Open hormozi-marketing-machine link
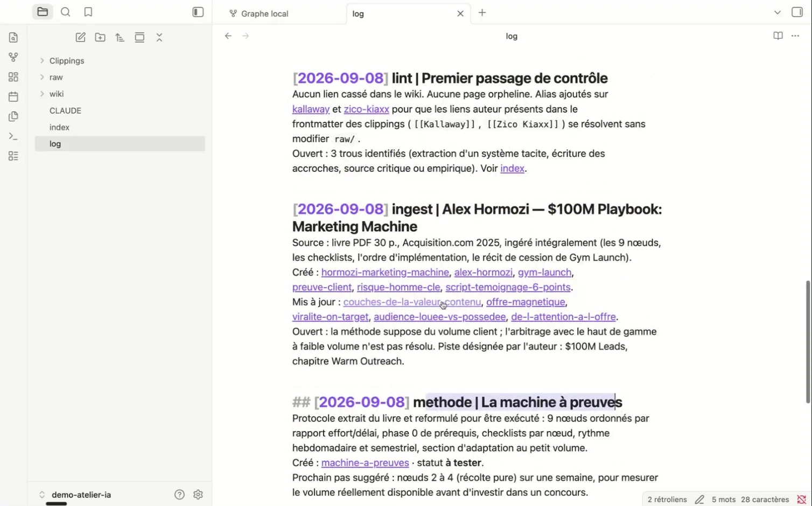The width and height of the screenshot is (812, 506). 385,273
